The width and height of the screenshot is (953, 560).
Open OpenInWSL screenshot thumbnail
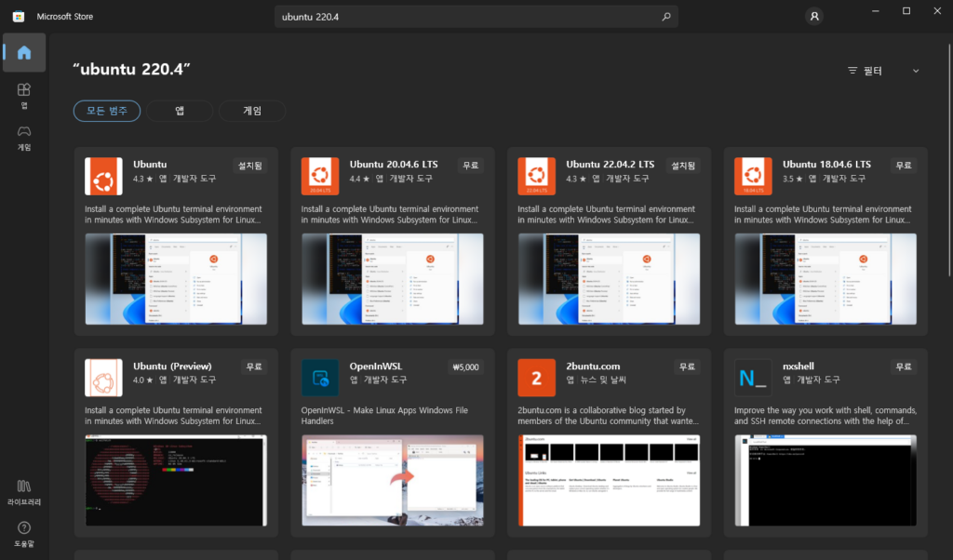tap(393, 480)
